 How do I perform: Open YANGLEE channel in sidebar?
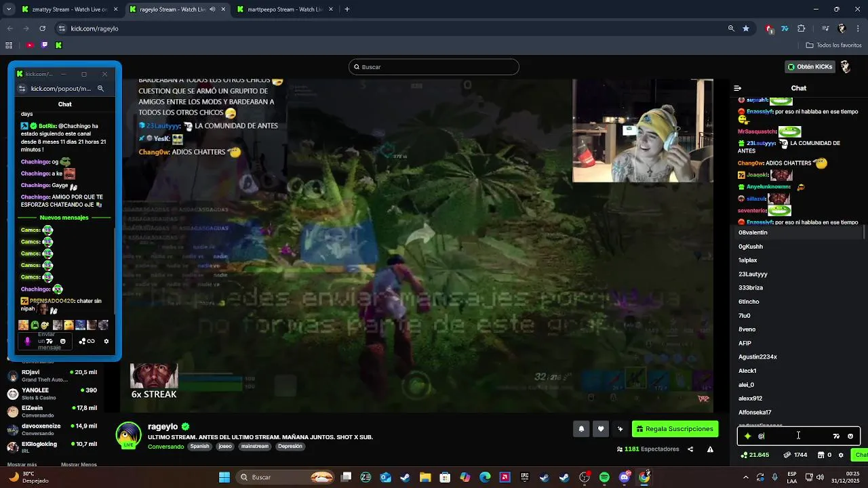[x=52, y=394]
